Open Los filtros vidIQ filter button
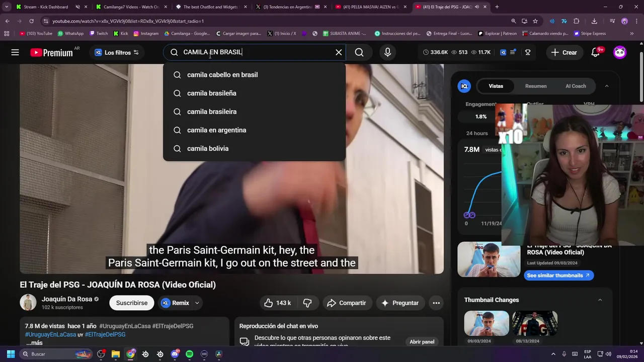Image resolution: width=644 pixels, height=362 pixels. tap(117, 52)
